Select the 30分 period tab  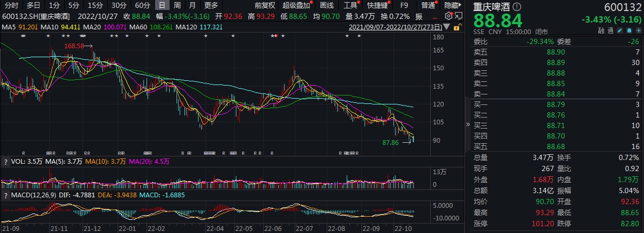coord(119,5)
